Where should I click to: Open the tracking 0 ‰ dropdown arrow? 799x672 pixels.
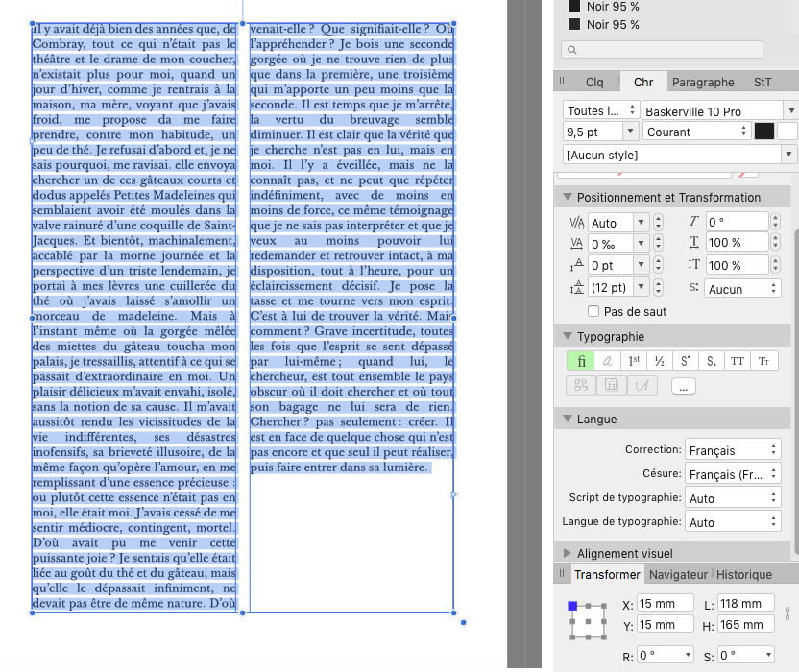pos(642,244)
